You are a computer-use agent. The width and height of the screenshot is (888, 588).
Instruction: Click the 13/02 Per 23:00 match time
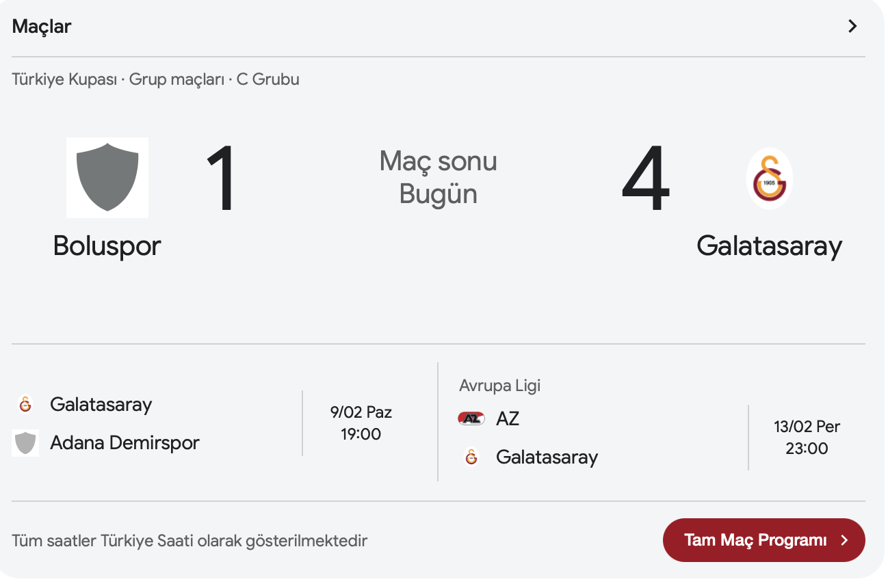tap(807, 438)
